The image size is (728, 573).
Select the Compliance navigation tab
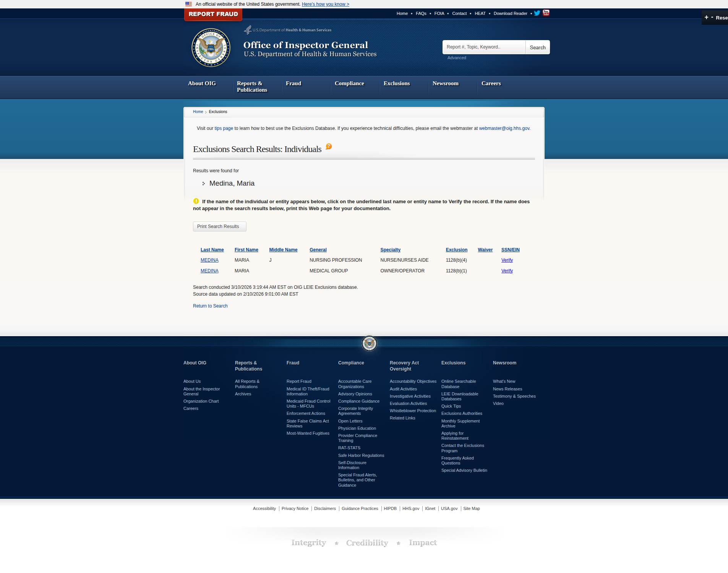349,84
